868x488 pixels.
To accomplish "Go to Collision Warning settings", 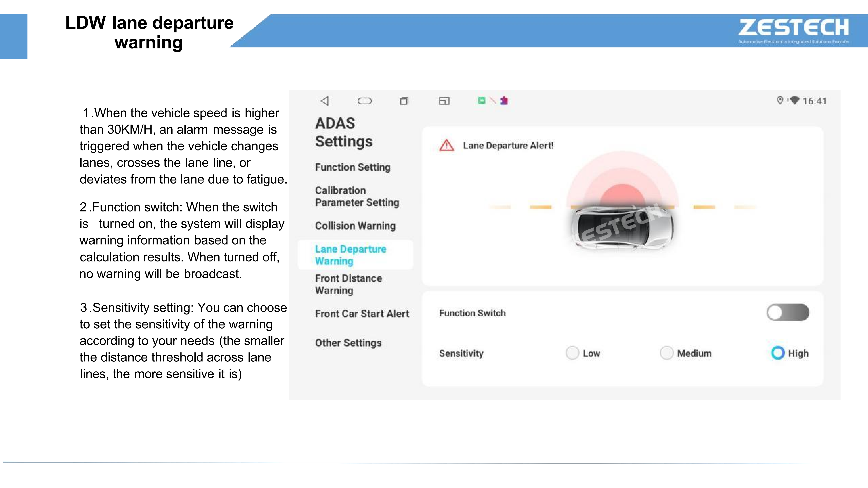I will [355, 226].
